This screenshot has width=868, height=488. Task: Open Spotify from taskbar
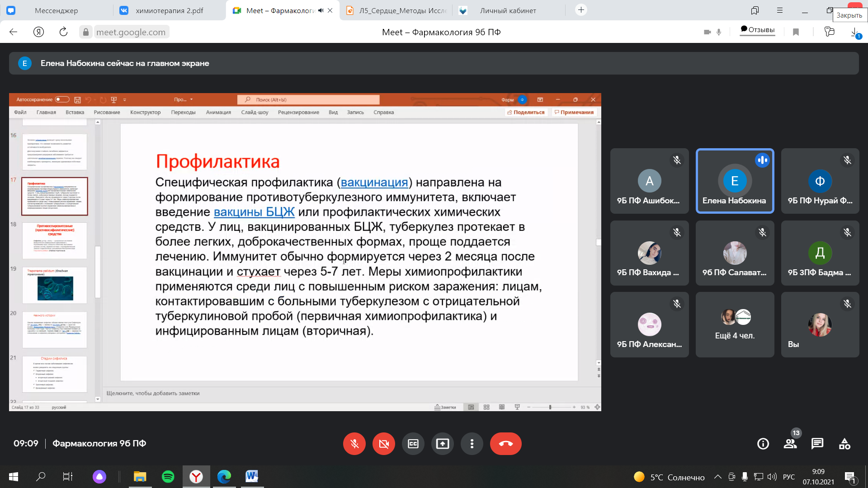point(168,477)
